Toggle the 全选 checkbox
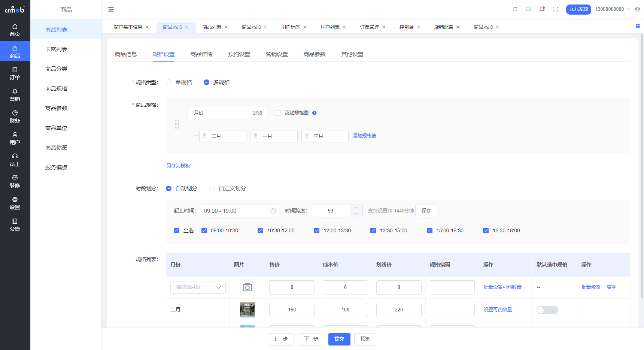The image size is (644, 350). coord(176,230)
